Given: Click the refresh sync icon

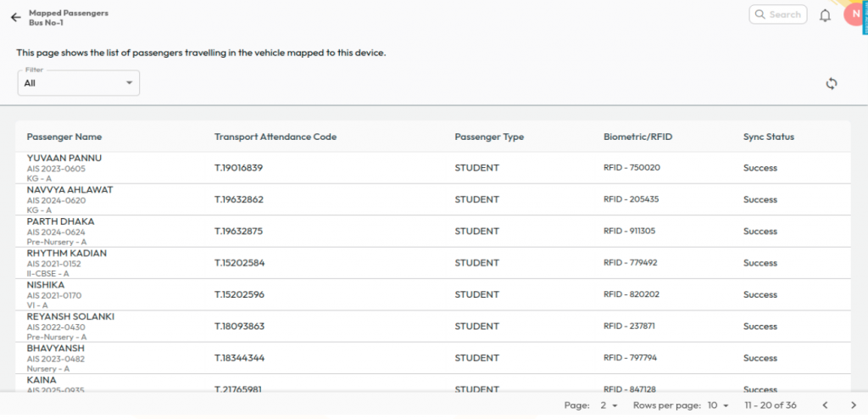Looking at the screenshot, I should (832, 83).
